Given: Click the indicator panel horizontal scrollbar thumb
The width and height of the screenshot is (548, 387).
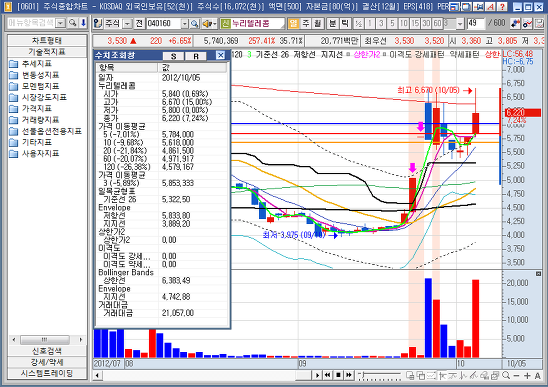Looking at the screenshot, I should [x=45, y=339].
